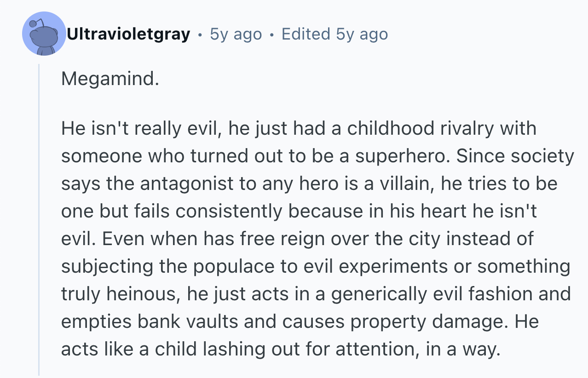
Task: Click the "Edited 5y ago" label
Action: pyautogui.click(x=334, y=34)
